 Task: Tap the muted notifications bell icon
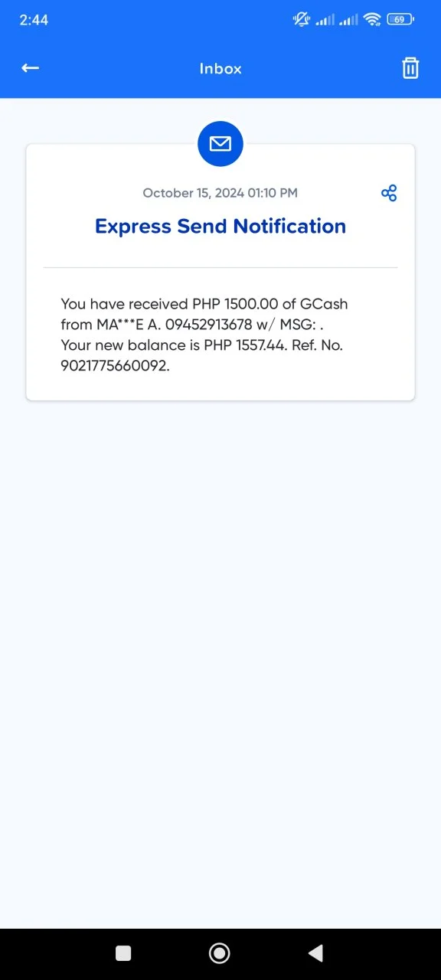pyautogui.click(x=301, y=20)
